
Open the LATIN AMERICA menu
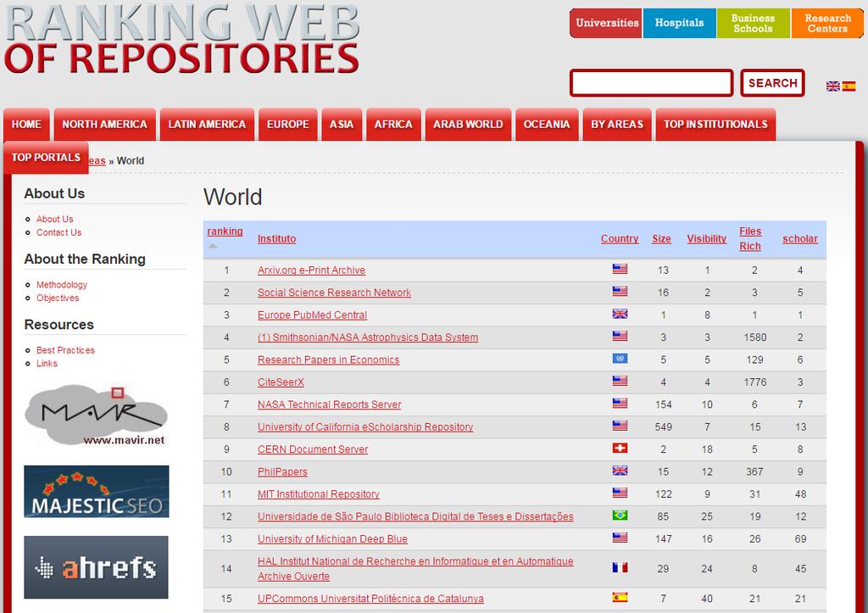pyautogui.click(x=207, y=125)
